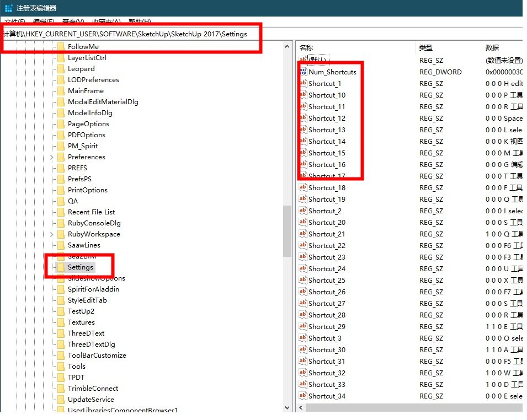Select the Shortcut_19 value name
Viewport: 527px width, 420px height.
coord(327,200)
